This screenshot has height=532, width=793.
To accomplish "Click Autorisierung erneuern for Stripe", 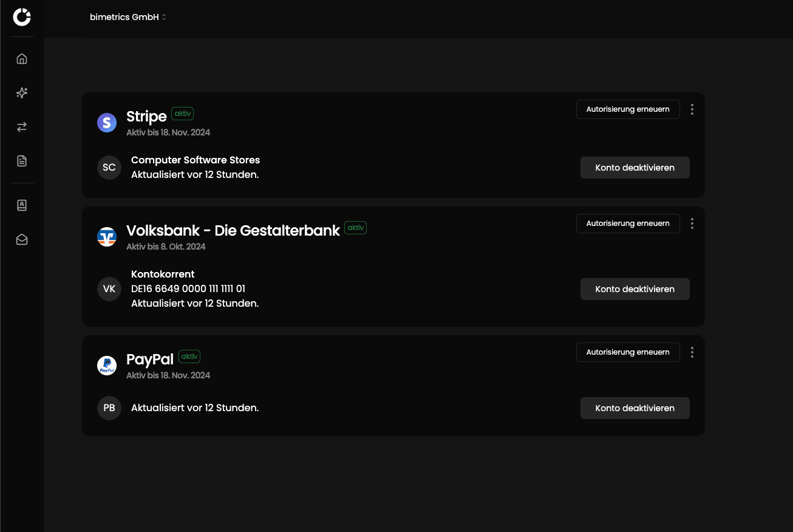I will click(628, 109).
